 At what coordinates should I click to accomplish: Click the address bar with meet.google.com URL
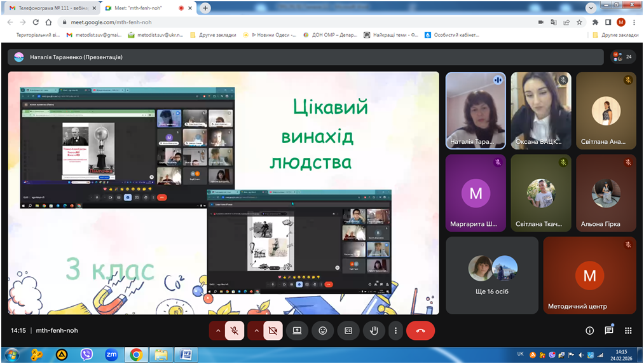[254, 22]
